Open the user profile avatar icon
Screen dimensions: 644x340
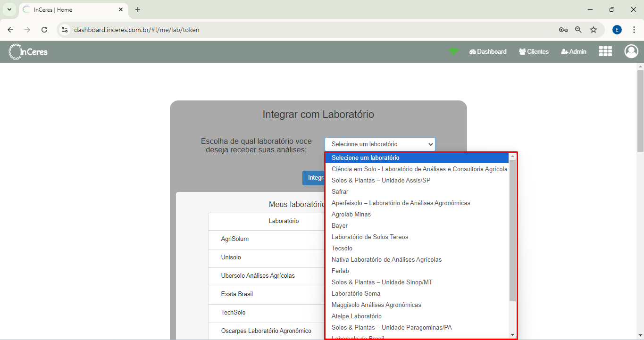coord(631,51)
